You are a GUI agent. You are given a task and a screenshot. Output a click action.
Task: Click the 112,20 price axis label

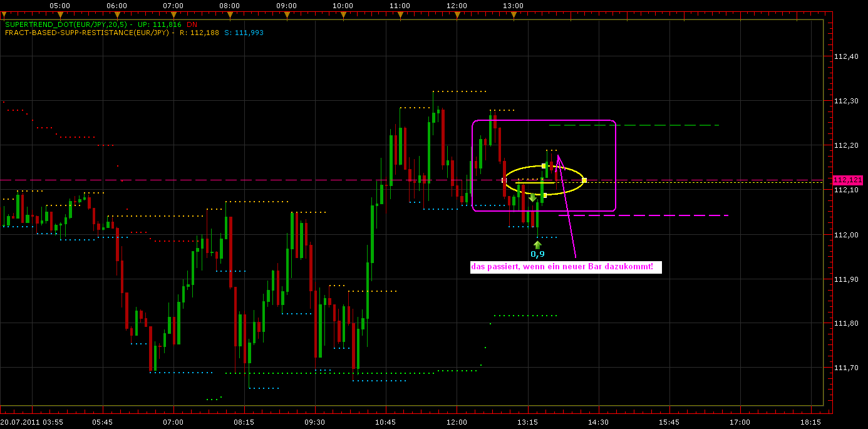click(x=846, y=145)
